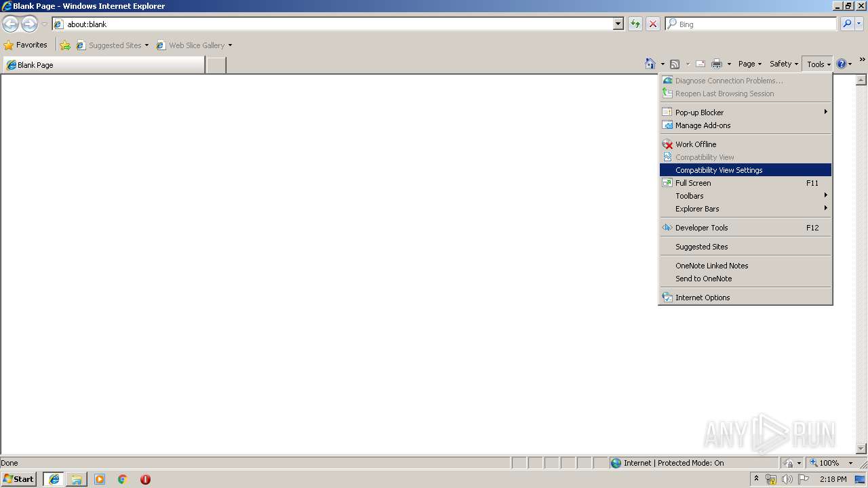
Task: Open the Web Slice Gallery link
Action: point(194,45)
